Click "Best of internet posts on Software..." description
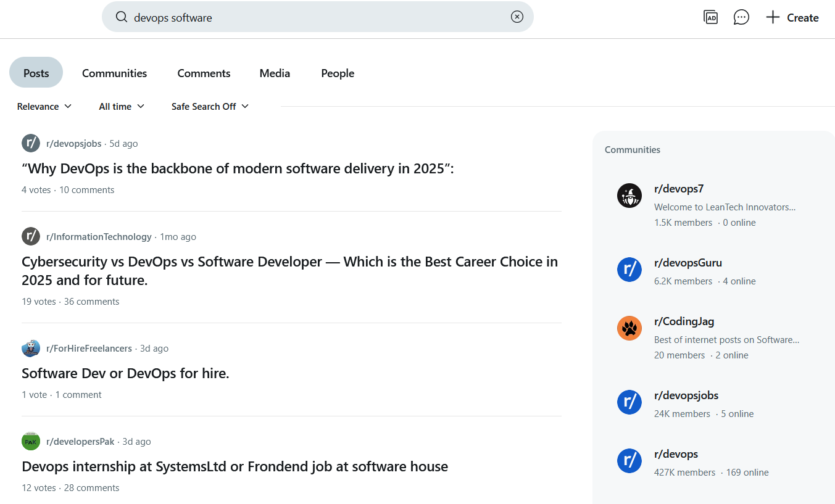This screenshot has width=835, height=504. [x=727, y=340]
